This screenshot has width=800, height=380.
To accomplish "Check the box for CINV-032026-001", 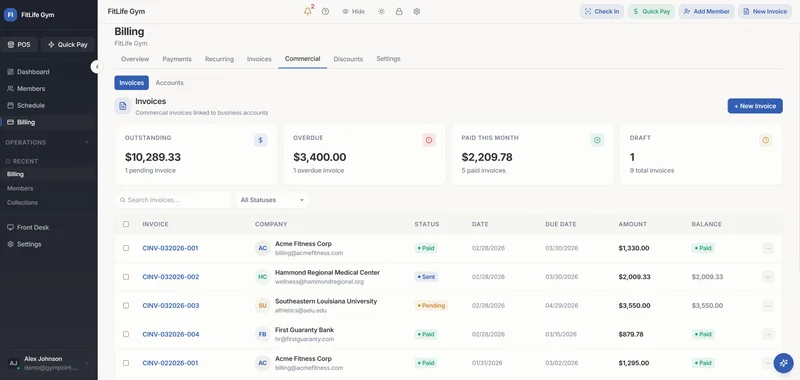I will point(126,248).
